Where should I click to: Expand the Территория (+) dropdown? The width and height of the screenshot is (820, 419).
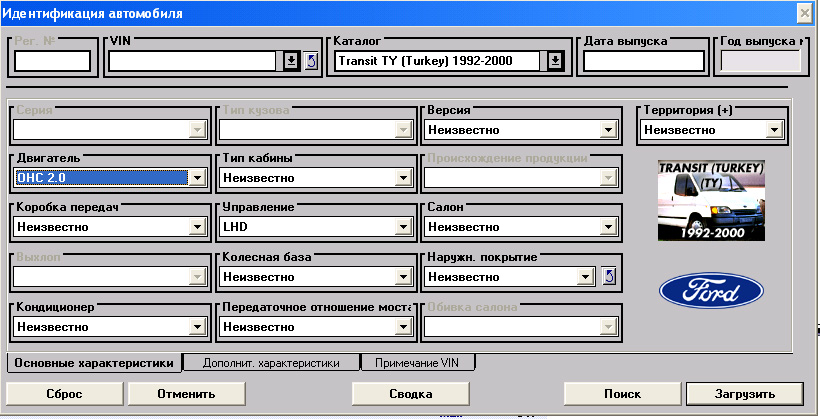[x=774, y=130]
